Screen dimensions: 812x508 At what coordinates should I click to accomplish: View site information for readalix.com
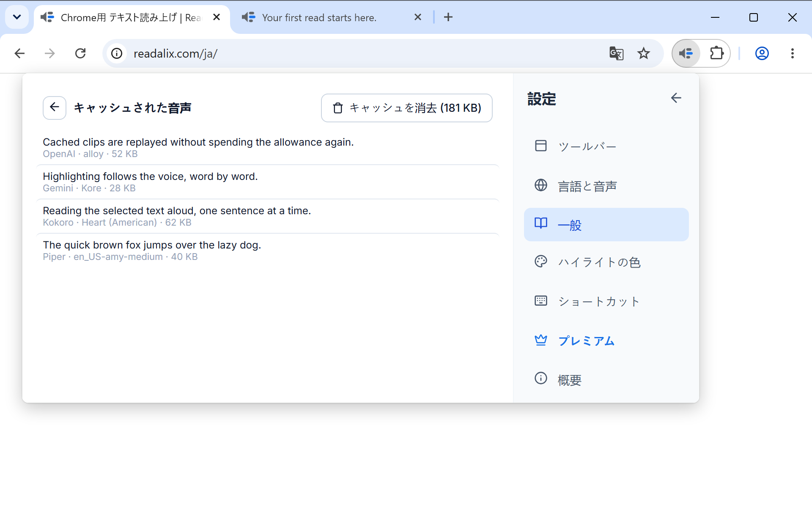tap(117, 53)
